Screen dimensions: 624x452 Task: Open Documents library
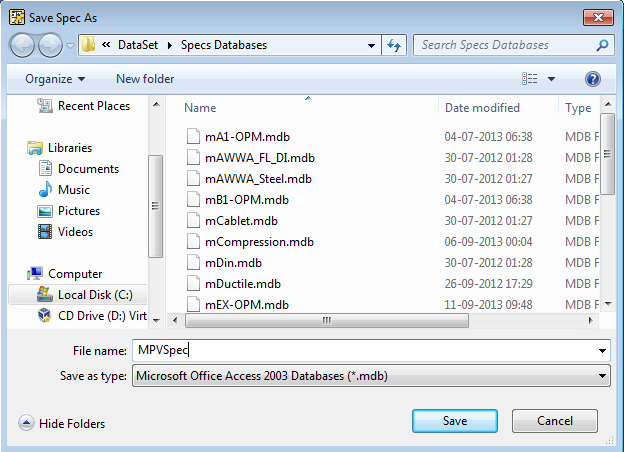pyautogui.click(x=88, y=169)
